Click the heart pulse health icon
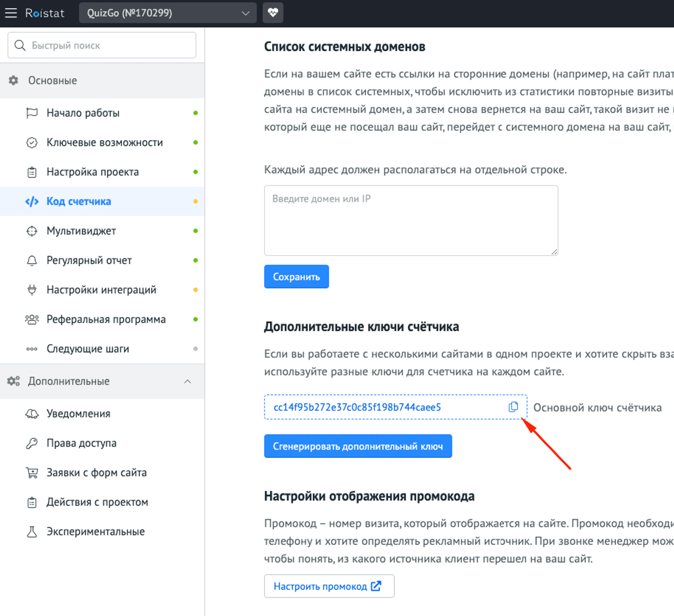The width and height of the screenshot is (674, 616). [x=273, y=13]
